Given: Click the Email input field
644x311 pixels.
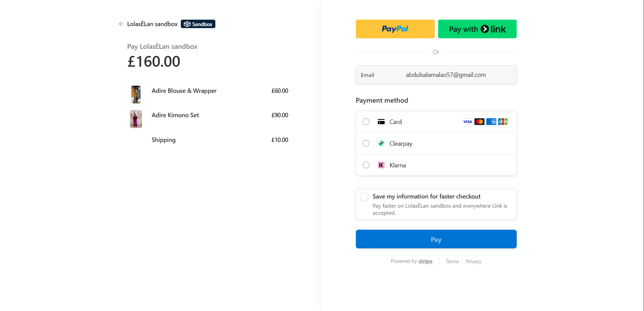Looking at the screenshot, I should click(446, 75).
